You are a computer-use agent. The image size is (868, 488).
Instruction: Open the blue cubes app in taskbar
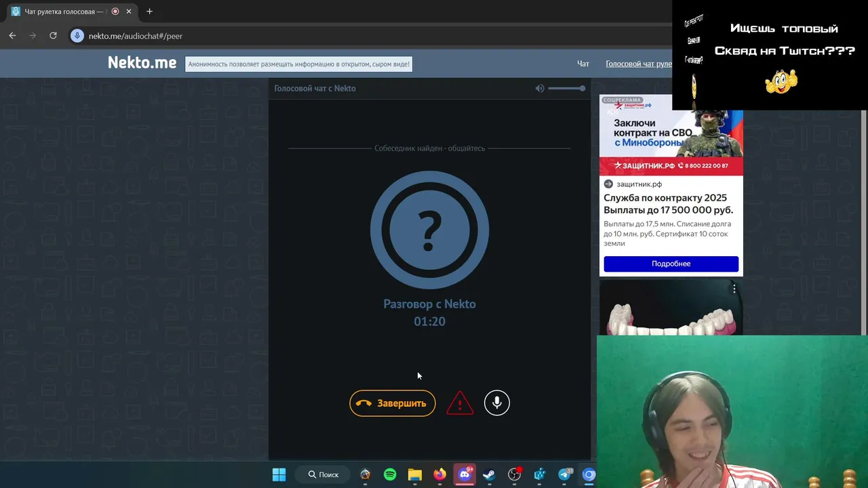click(540, 474)
